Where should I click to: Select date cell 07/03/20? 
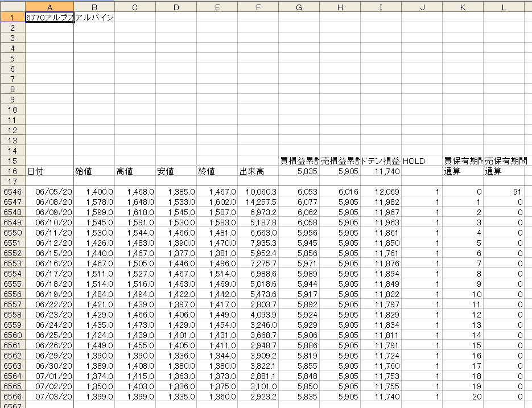pos(50,397)
